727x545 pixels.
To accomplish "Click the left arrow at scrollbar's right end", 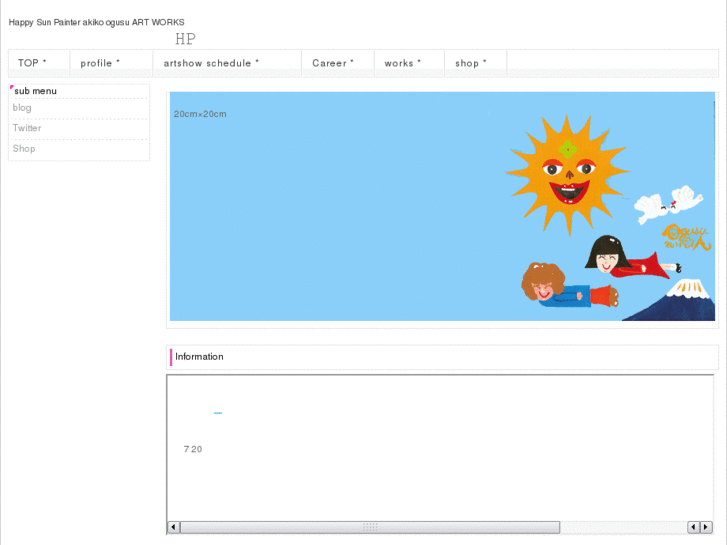I will point(693,527).
